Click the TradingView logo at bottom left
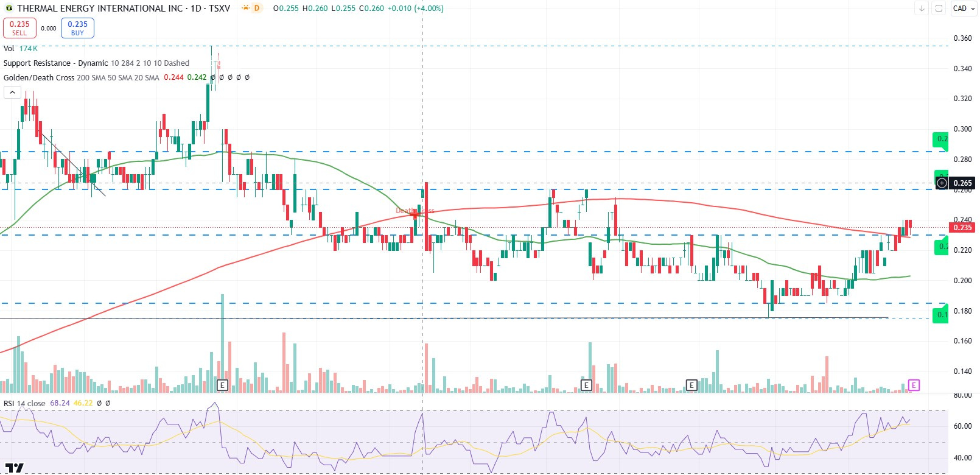 pyautogui.click(x=14, y=468)
